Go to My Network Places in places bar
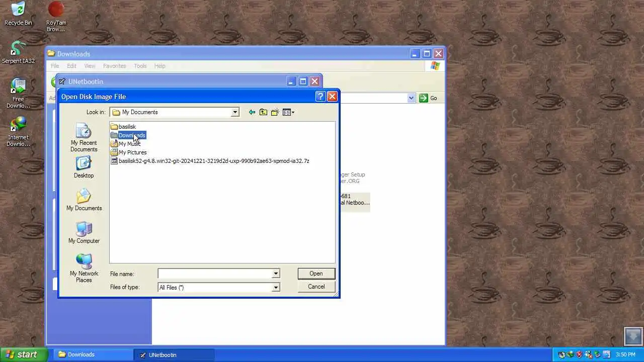The height and width of the screenshot is (362, 644). click(84, 268)
